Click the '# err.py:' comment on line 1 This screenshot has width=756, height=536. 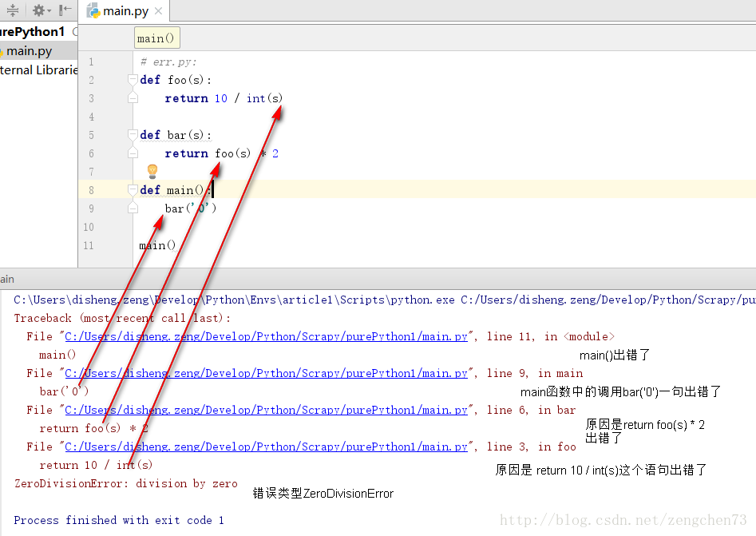pos(168,62)
